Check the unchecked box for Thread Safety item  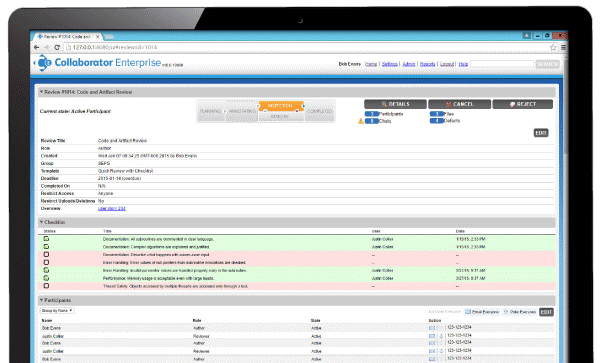click(46, 286)
